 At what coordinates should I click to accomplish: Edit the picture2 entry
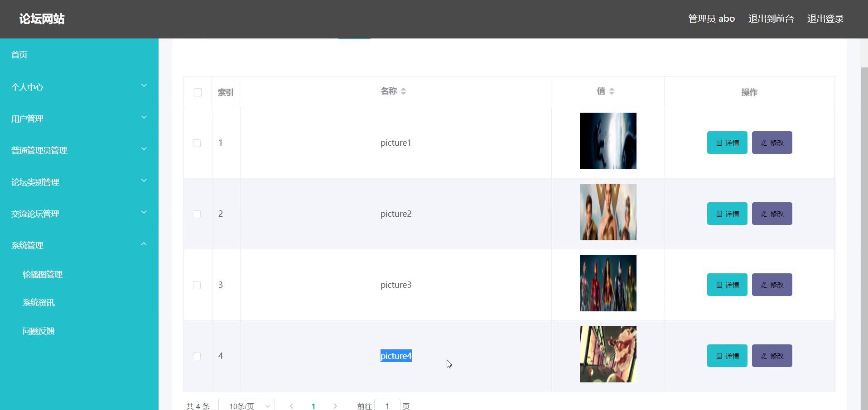pos(772,214)
